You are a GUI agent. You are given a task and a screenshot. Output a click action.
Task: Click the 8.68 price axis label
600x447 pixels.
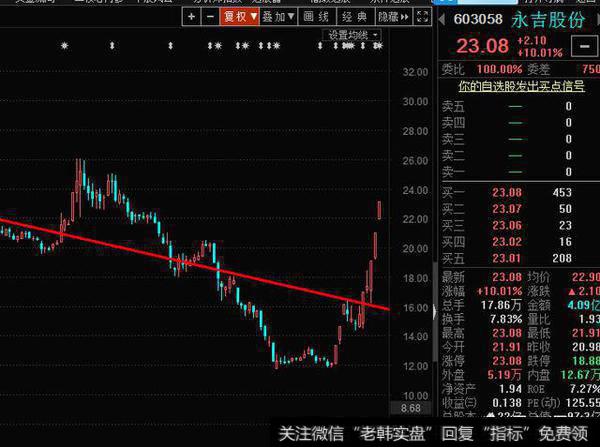click(410, 409)
